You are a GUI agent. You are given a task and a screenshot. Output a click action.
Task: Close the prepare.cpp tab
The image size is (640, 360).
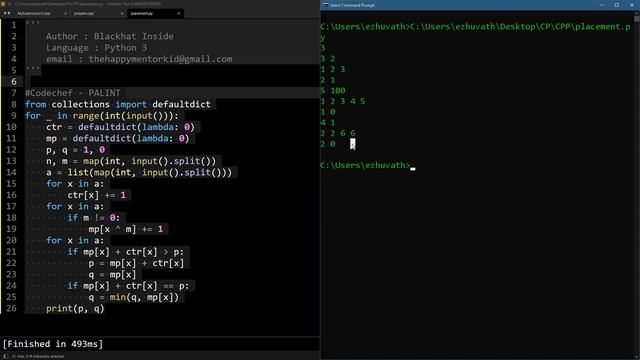(x=122, y=13)
